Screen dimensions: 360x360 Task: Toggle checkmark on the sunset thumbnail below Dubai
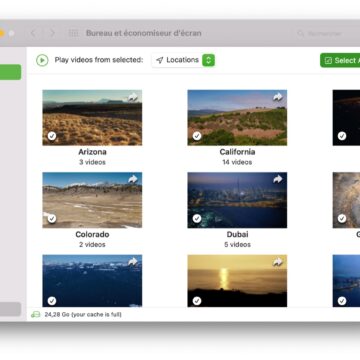[197, 301]
